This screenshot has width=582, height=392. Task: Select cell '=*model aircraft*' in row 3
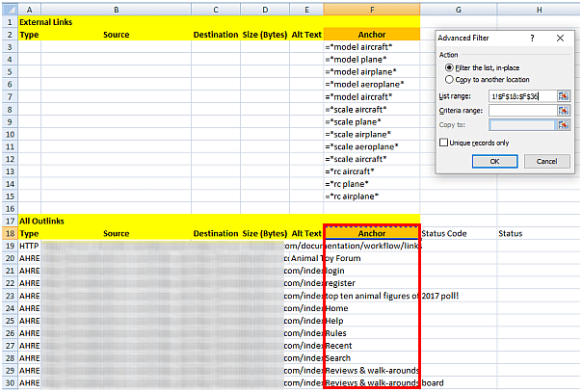[372, 47]
